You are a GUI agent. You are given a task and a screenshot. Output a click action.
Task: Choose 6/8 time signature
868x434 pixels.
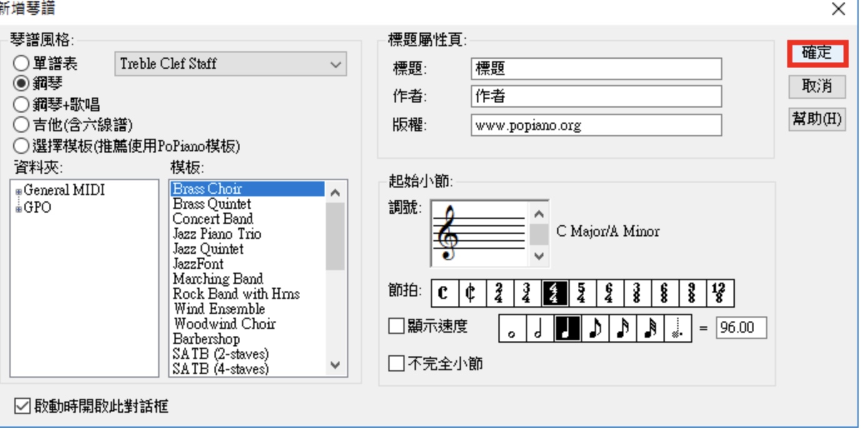click(665, 293)
